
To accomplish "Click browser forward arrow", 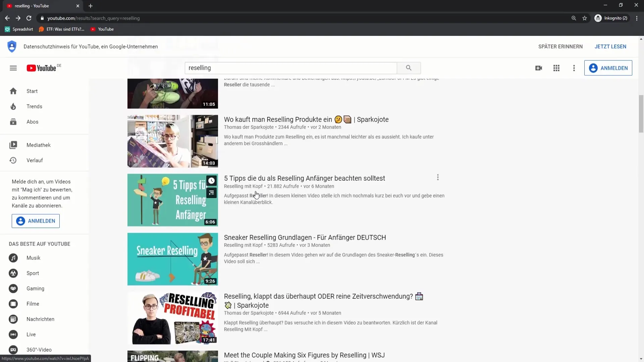I will point(18,18).
